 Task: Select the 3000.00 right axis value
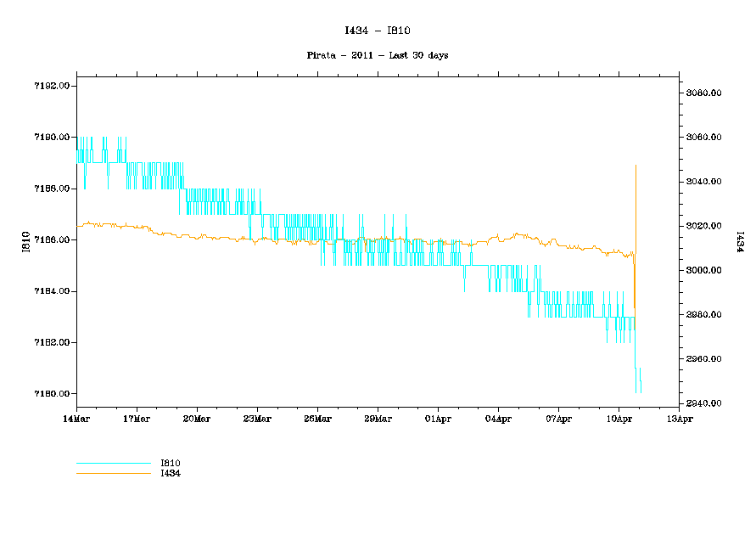(704, 271)
